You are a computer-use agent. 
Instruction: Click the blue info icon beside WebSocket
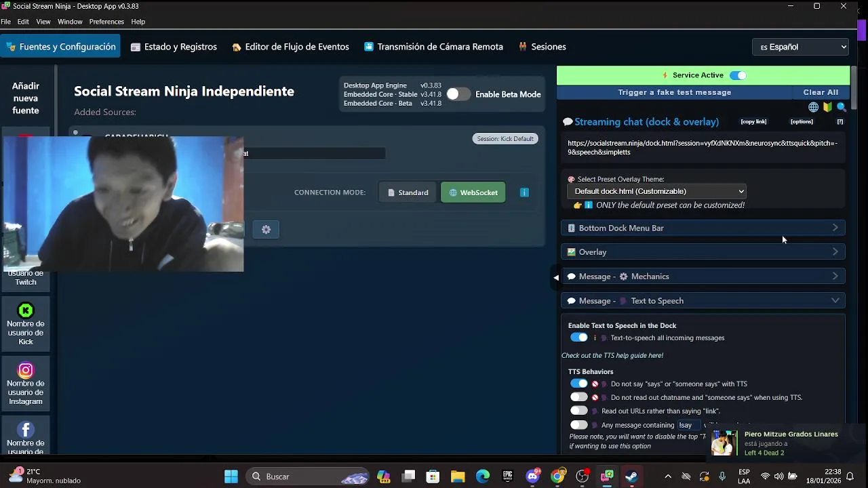pos(524,192)
